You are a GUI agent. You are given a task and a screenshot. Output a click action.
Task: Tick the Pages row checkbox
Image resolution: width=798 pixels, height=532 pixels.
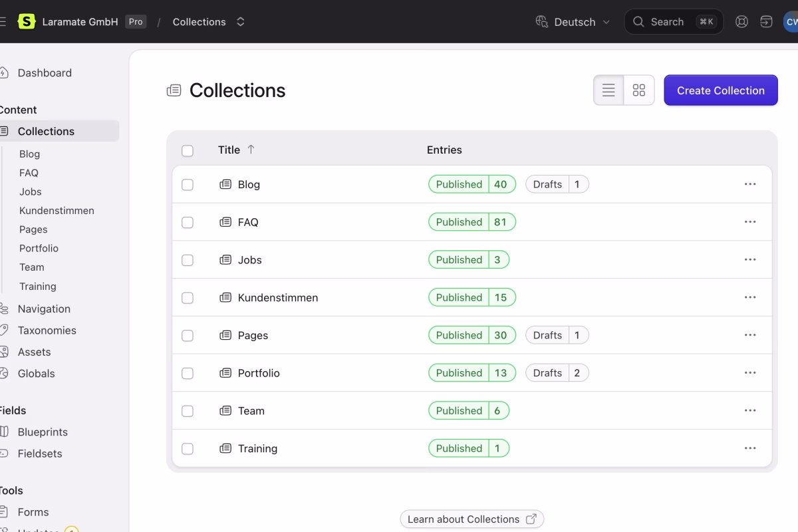tap(188, 336)
